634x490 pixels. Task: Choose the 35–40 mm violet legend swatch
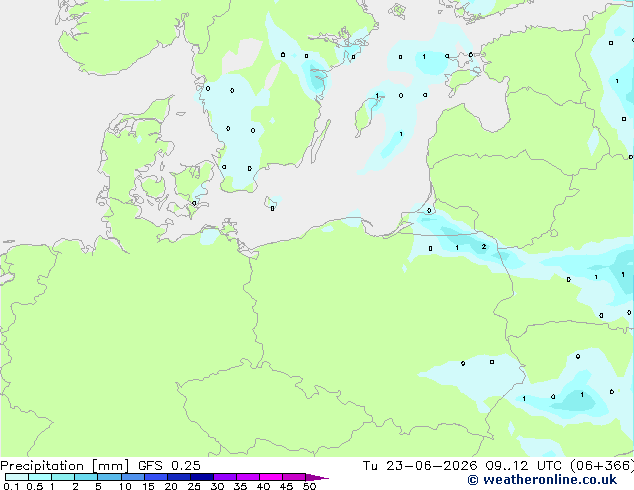(247, 477)
